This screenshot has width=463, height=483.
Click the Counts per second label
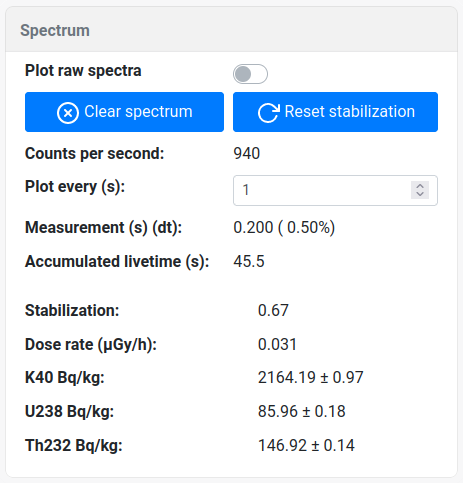click(x=95, y=154)
